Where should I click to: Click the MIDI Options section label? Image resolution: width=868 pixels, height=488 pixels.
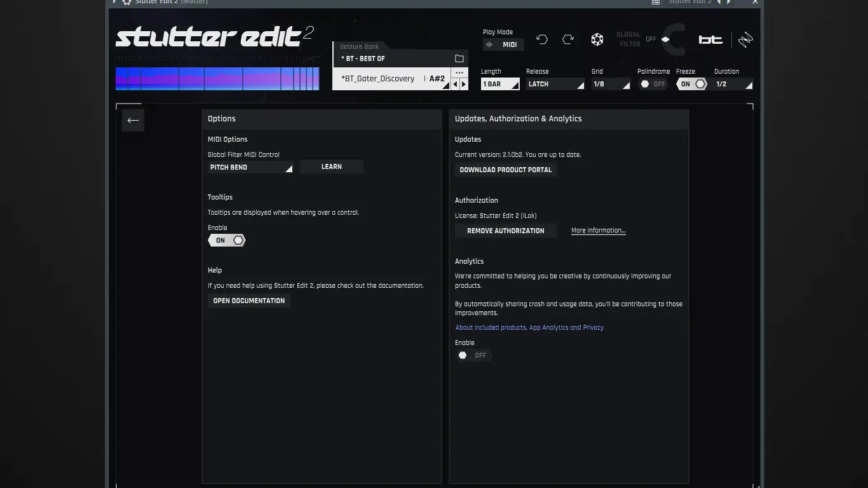click(227, 139)
